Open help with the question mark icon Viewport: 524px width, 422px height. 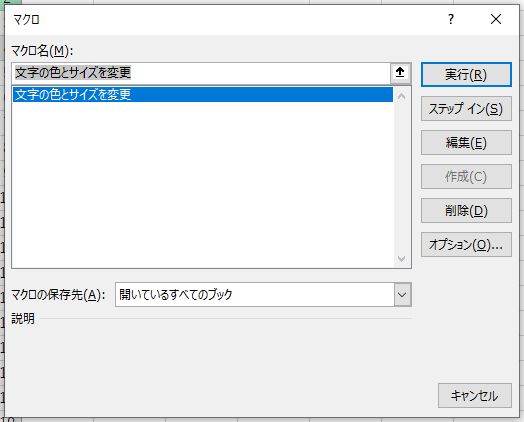450,19
